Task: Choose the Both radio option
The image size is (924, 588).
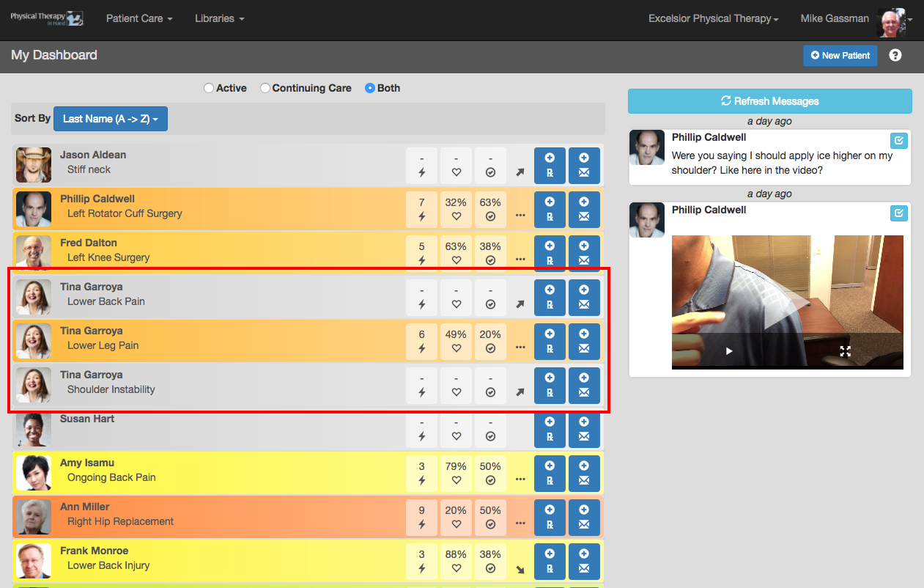Action: tap(370, 88)
